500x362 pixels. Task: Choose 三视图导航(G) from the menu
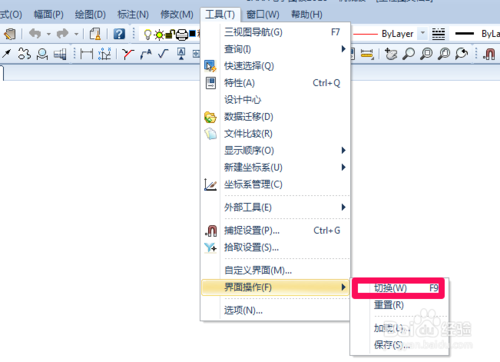point(275,32)
